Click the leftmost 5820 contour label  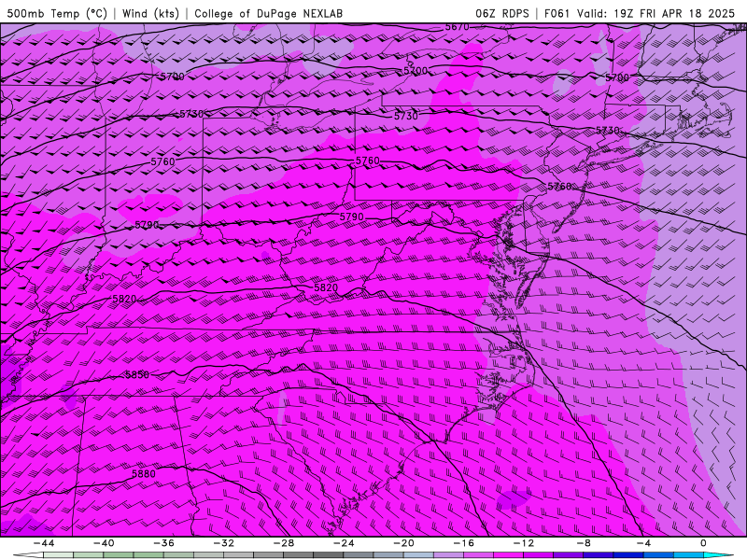click(x=124, y=299)
